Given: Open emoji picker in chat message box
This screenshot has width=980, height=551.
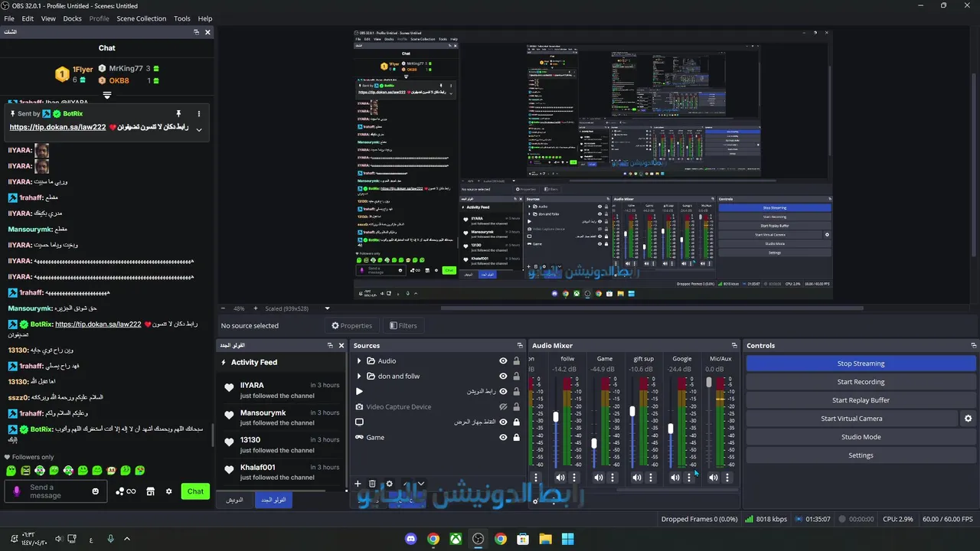Looking at the screenshot, I should pyautogui.click(x=96, y=491).
